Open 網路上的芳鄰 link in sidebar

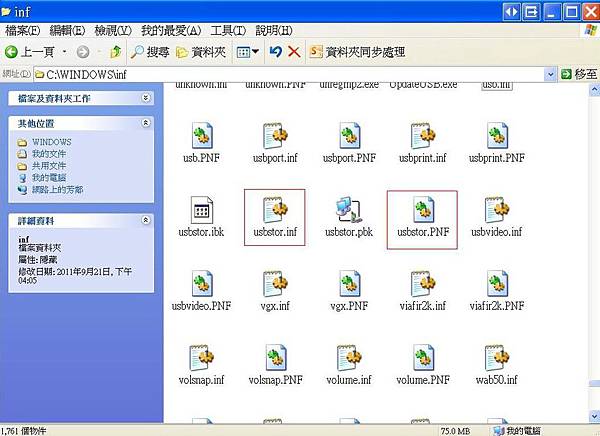(57, 189)
